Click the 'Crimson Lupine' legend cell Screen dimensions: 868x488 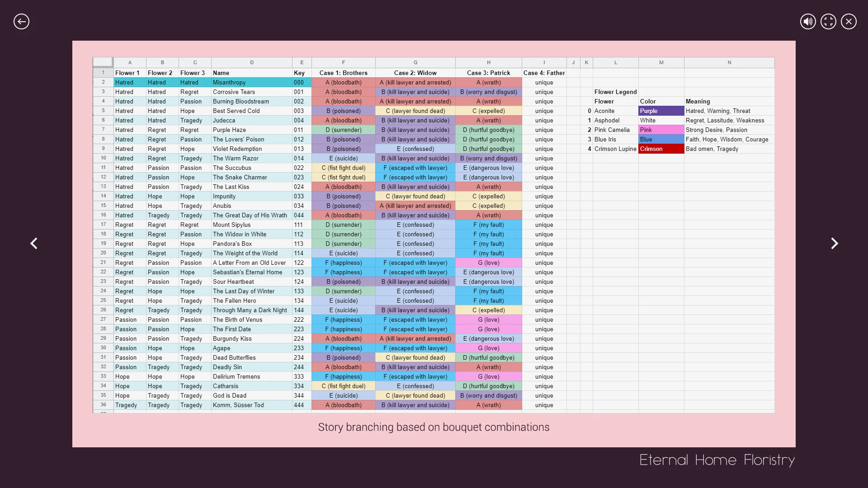[615, 149]
